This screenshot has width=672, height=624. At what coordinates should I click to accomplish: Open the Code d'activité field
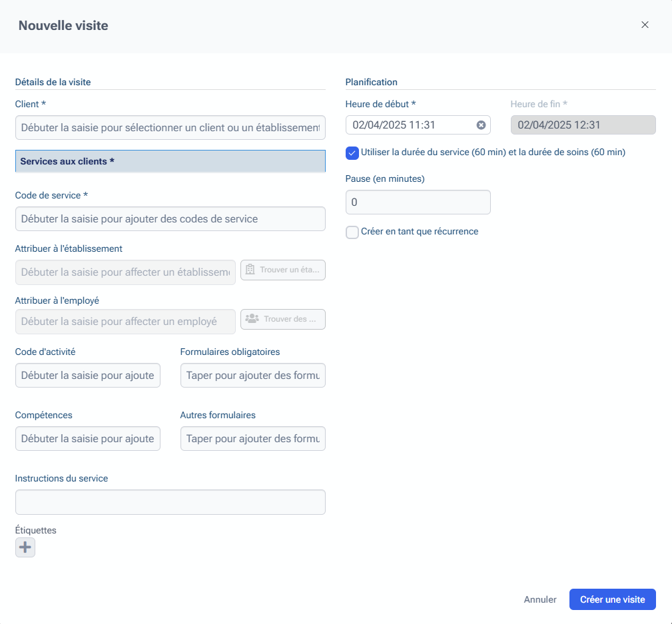click(87, 375)
